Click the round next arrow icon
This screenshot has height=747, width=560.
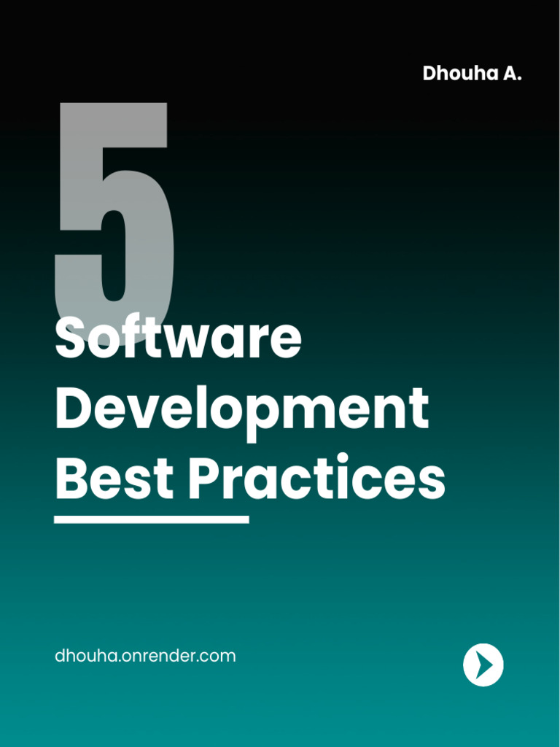click(x=483, y=665)
